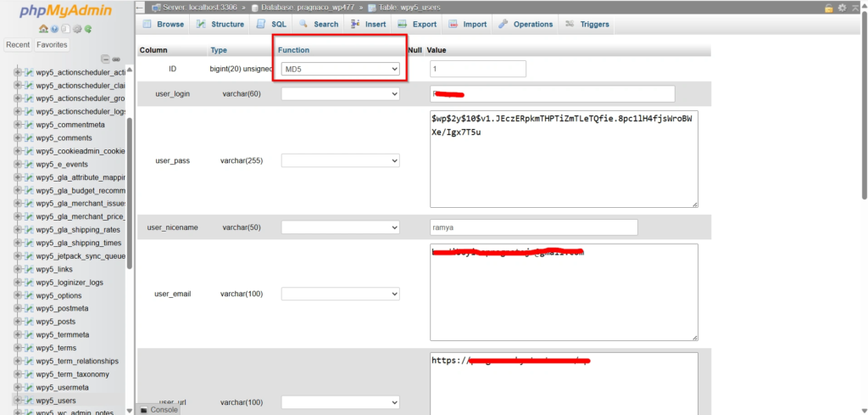Open the Console panel at bottom
Viewport: 868px width, 415px height.
pyautogui.click(x=159, y=409)
